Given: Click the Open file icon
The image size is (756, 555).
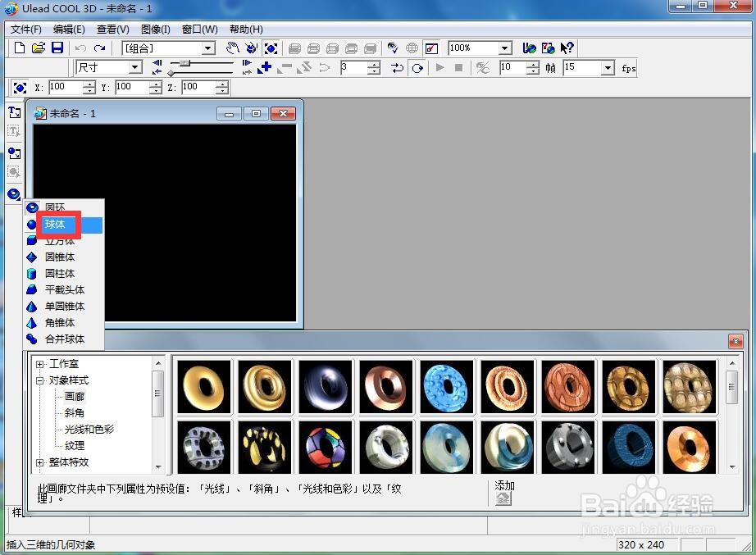Looking at the screenshot, I should (x=38, y=48).
